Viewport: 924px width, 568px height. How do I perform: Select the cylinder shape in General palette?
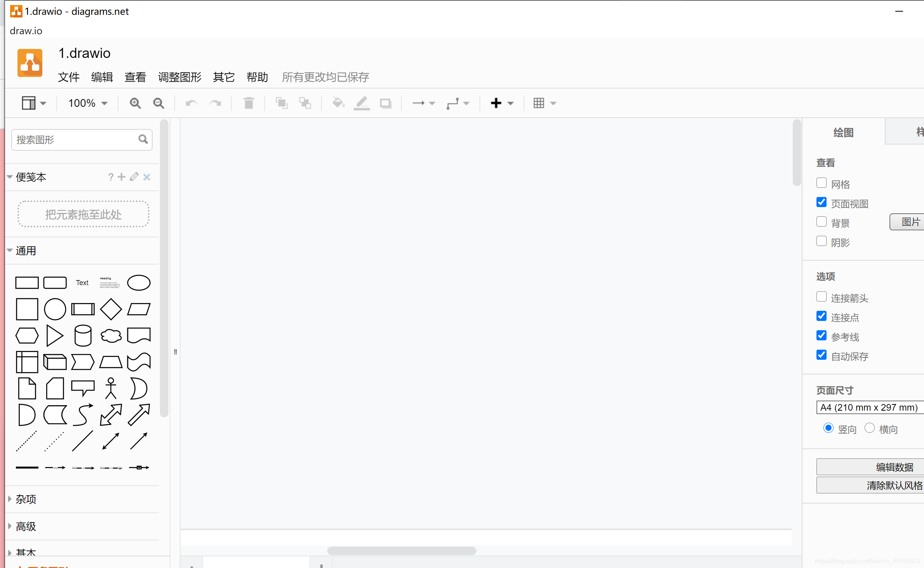coord(83,336)
